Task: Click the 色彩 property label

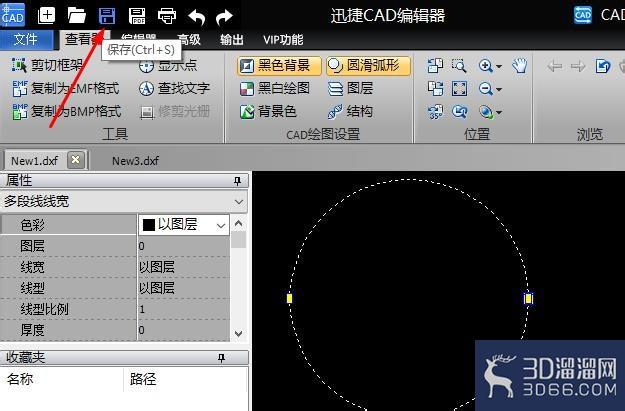Action: click(33, 225)
